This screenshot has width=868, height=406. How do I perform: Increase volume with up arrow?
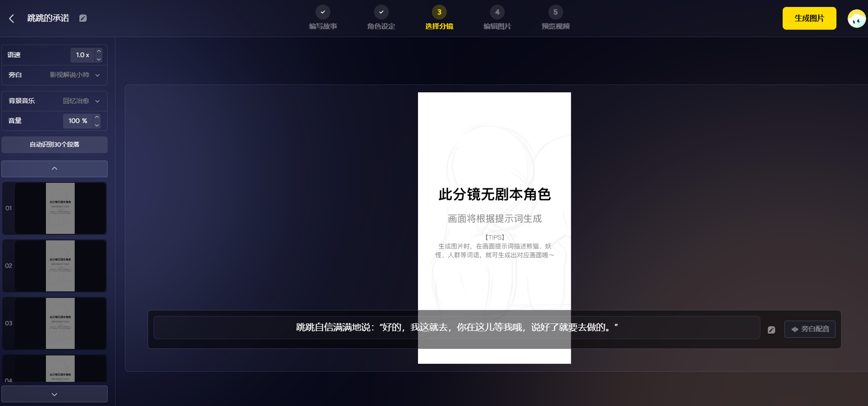(97, 117)
